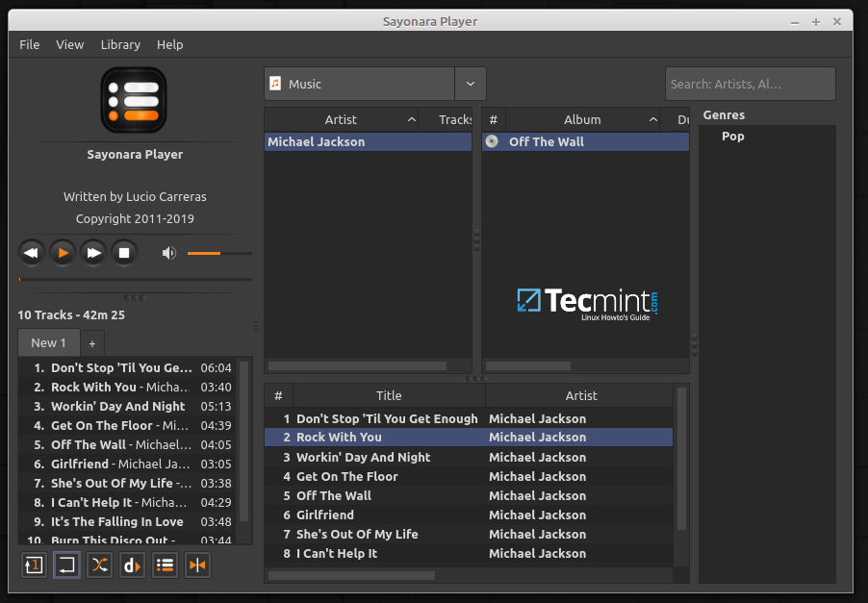Mute audio with the speaker icon
The image size is (868, 603).
tap(168, 253)
